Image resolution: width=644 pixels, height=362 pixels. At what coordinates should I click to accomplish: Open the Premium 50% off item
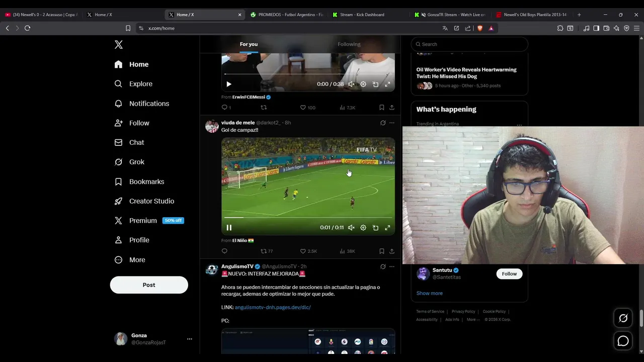pyautogui.click(x=149, y=221)
